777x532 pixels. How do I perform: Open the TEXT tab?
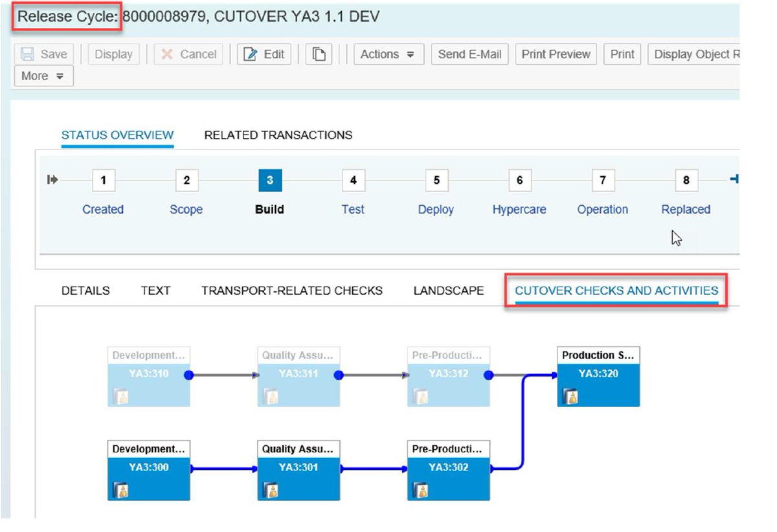pyautogui.click(x=155, y=291)
